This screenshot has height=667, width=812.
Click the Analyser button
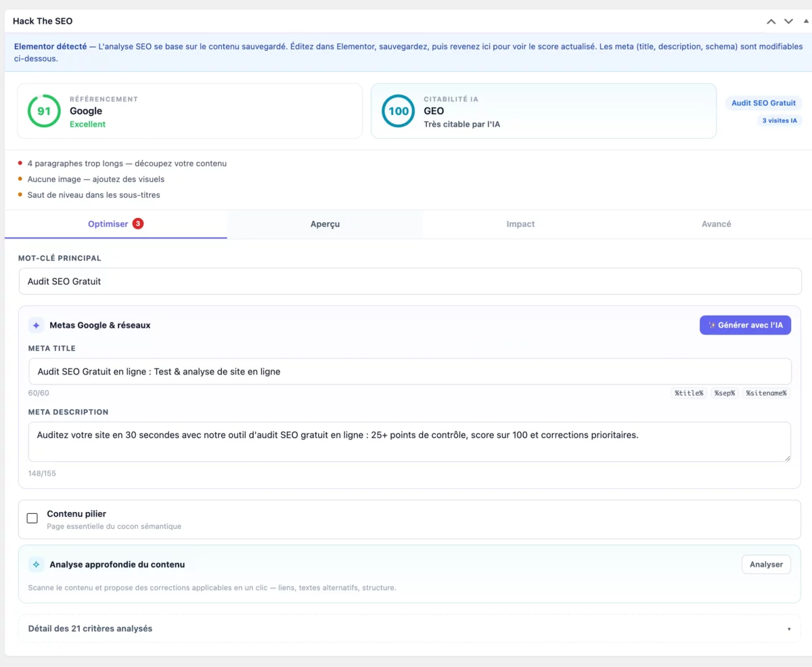tap(766, 564)
